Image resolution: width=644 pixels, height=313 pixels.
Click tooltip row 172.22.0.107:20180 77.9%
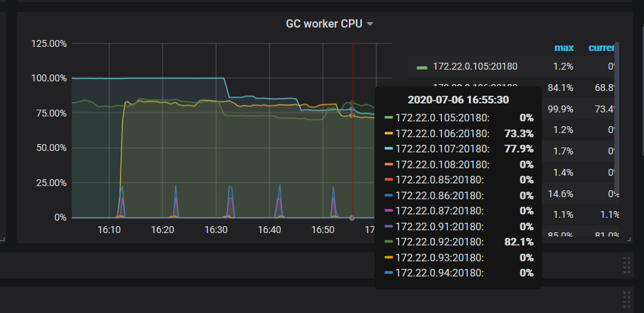point(459,149)
